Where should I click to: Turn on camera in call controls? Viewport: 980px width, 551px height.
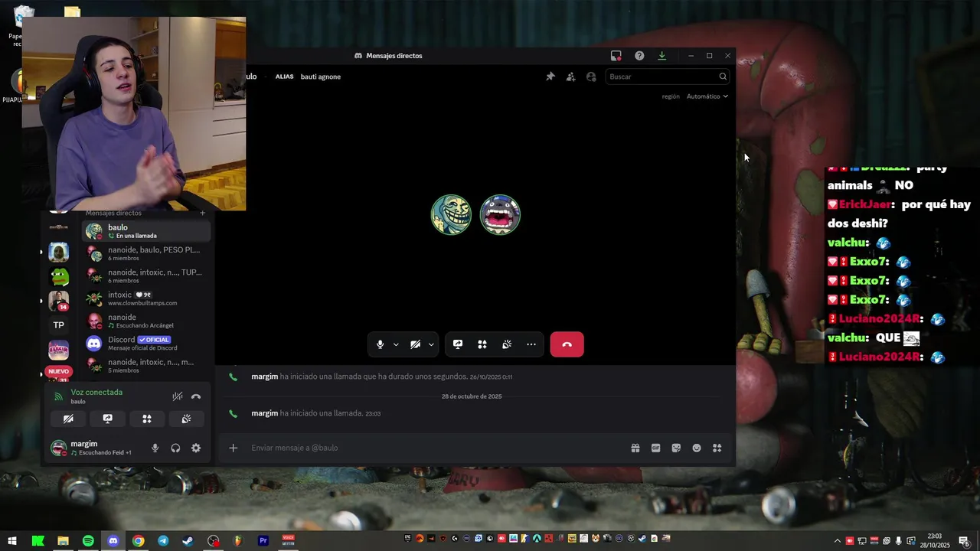415,344
